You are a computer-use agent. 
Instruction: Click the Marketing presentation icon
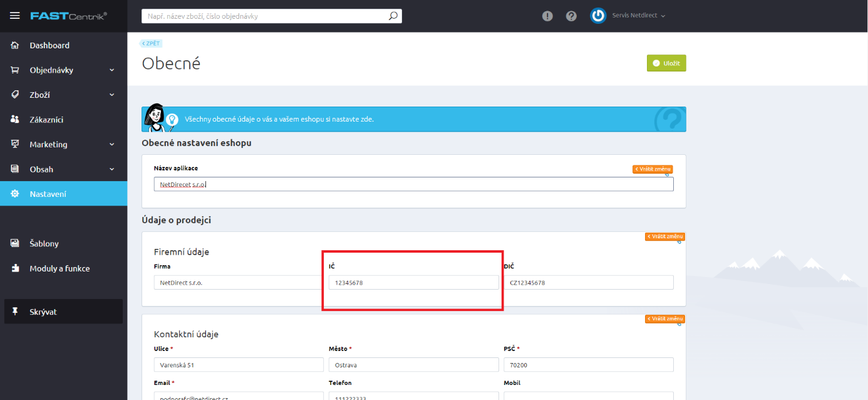[x=15, y=144]
